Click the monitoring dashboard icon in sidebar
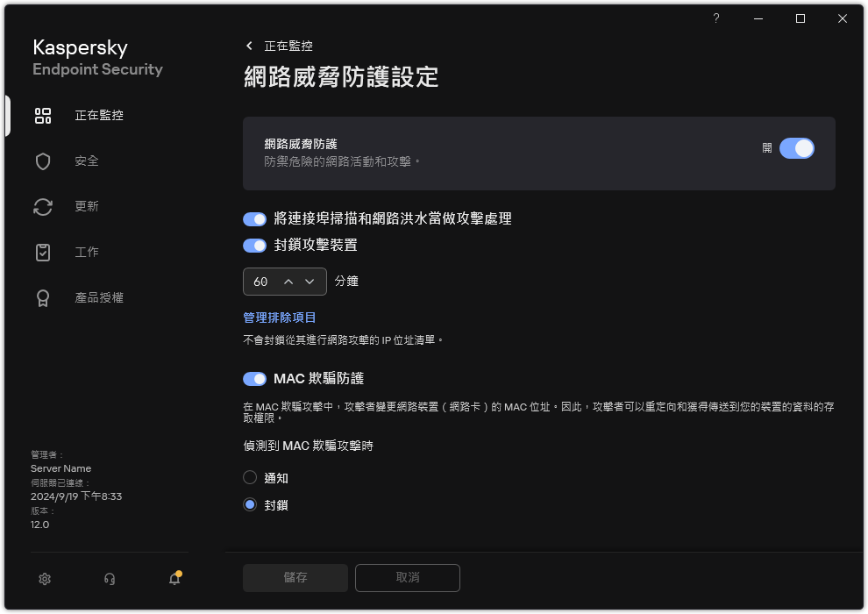The image size is (868, 614). coord(43,116)
